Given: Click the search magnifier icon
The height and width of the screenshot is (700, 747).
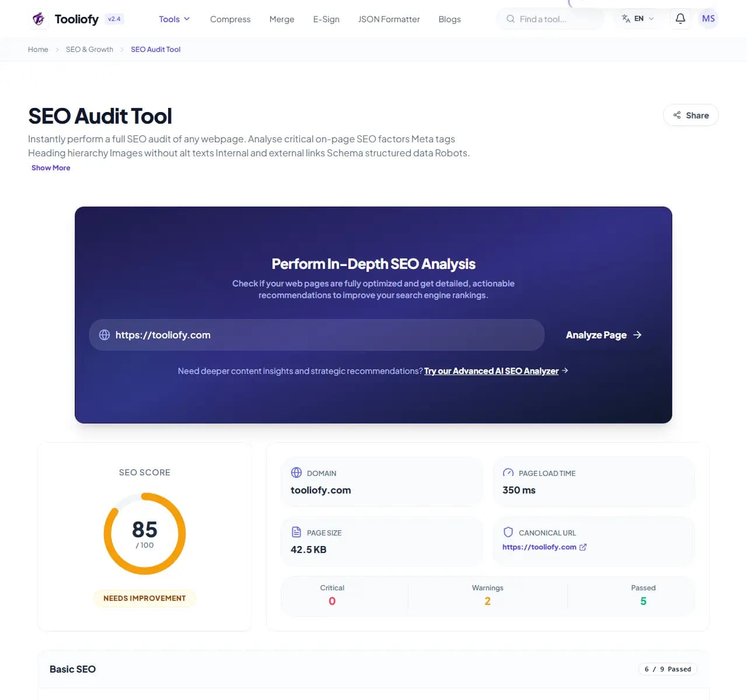Looking at the screenshot, I should point(511,19).
